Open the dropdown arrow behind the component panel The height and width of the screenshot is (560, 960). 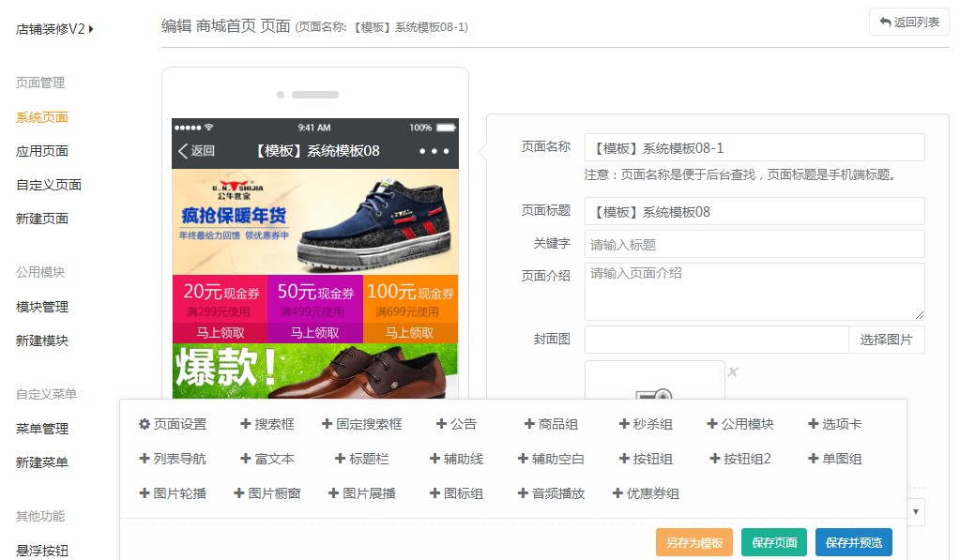(x=916, y=511)
